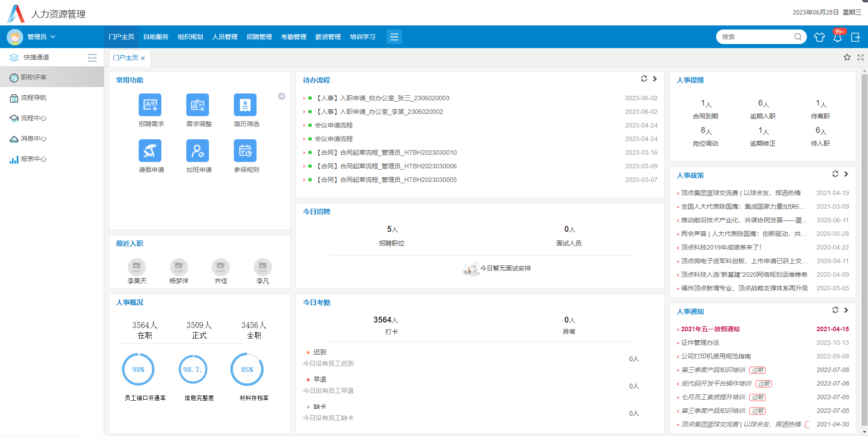Open 流程中心 in the sidebar
This screenshot has width=868, height=436.
(x=52, y=118)
